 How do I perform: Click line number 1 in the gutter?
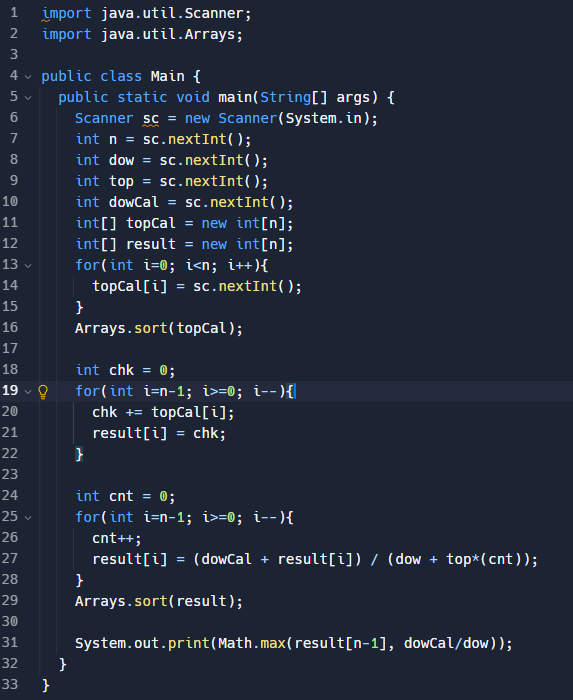(14, 13)
